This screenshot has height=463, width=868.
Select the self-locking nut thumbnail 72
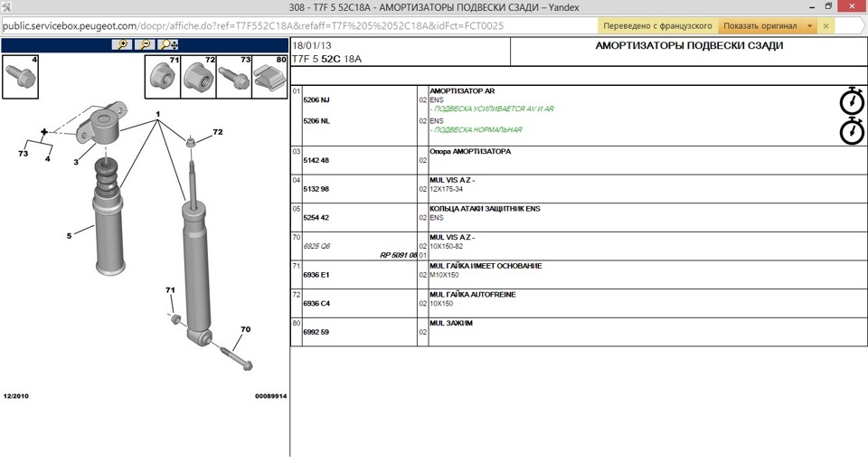(199, 77)
